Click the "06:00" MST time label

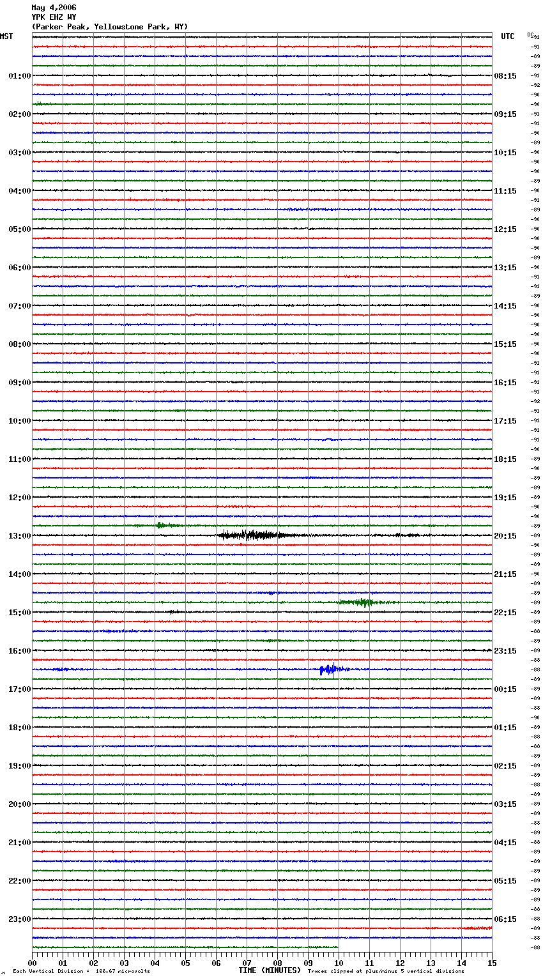pyautogui.click(x=20, y=268)
